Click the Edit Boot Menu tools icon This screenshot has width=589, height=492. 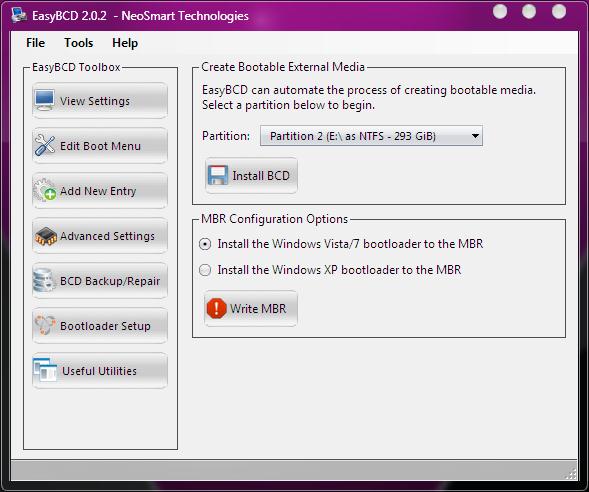click(45, 145)
